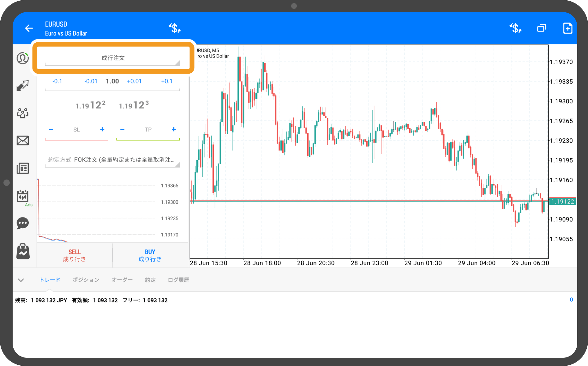Decrease volume by -0.01

(91, 81)
